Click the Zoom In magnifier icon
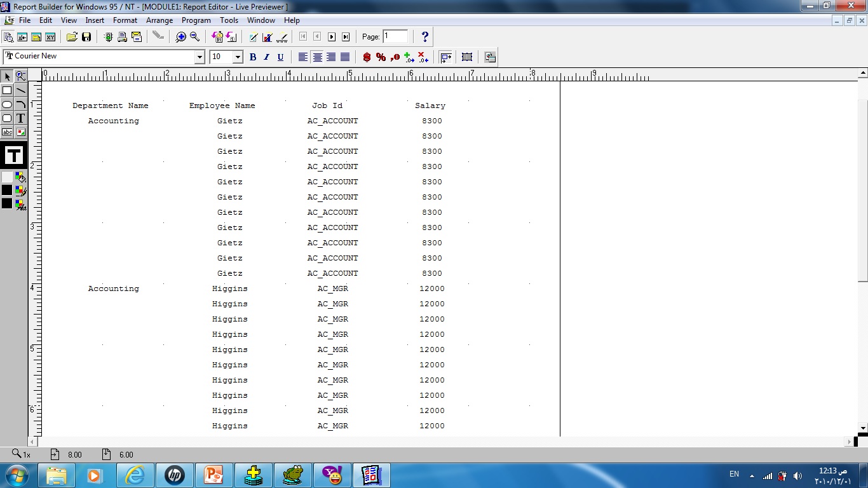868x488 pixels. [x=181, y=37]
